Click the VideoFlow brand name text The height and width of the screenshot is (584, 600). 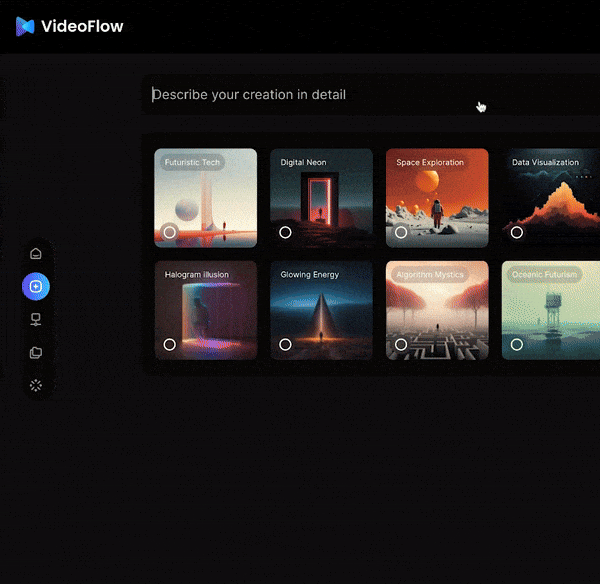point(82,26)
